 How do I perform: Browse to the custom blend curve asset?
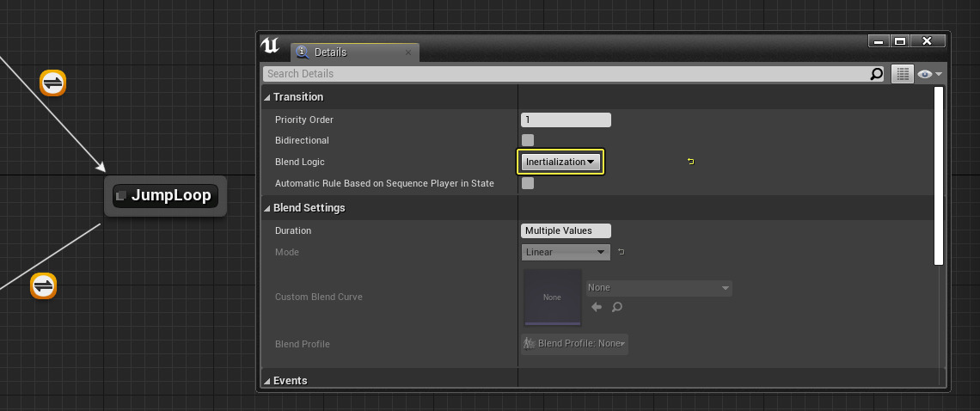pyautogui.click(x=616, y=307)
